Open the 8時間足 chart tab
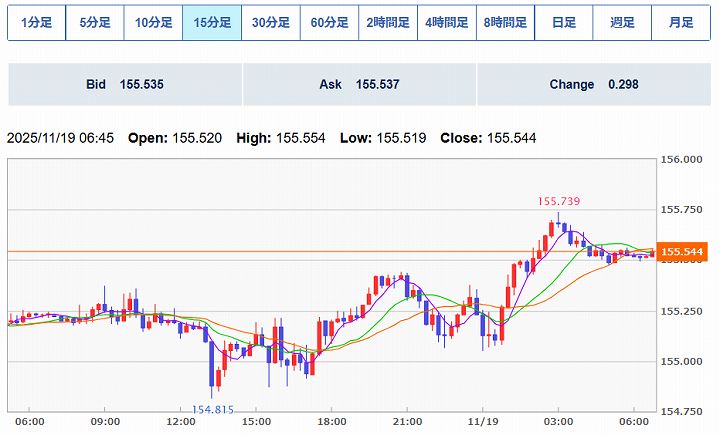The image size is (720, 435). (x=505, y=23)
